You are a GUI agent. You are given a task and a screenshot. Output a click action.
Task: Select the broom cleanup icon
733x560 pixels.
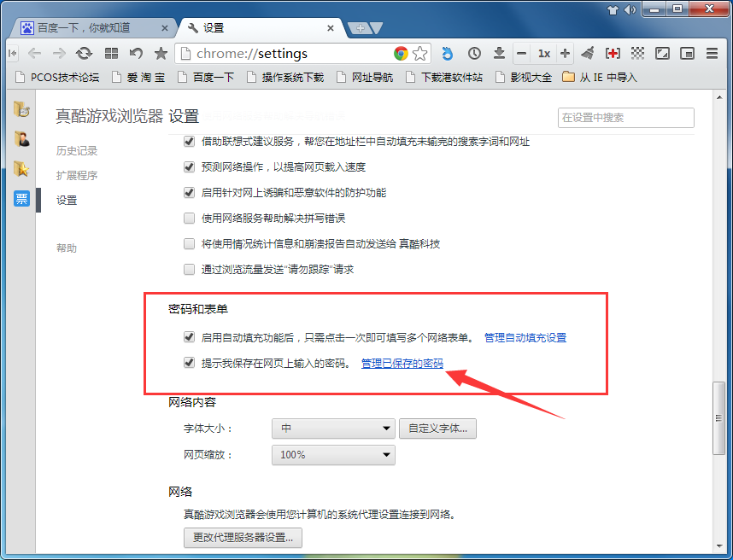588,52
